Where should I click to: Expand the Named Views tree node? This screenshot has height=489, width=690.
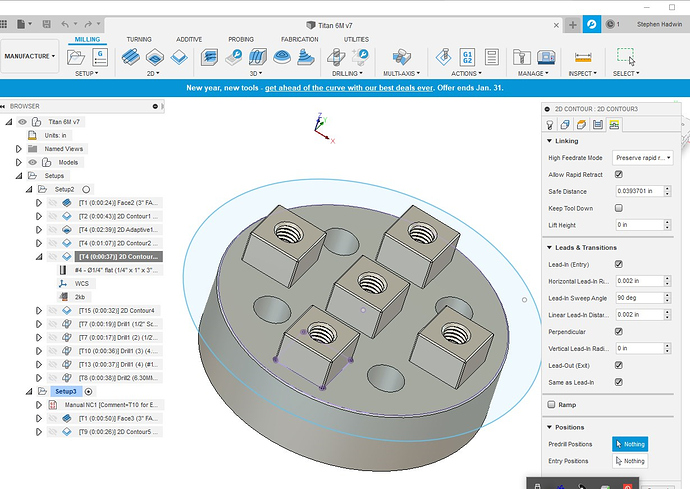pos(18,149)
